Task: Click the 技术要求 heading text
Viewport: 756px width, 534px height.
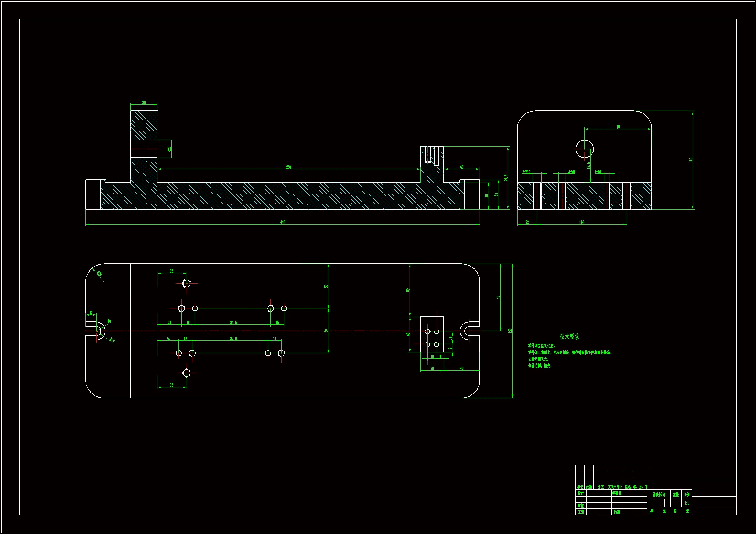Action: [569, 336]
